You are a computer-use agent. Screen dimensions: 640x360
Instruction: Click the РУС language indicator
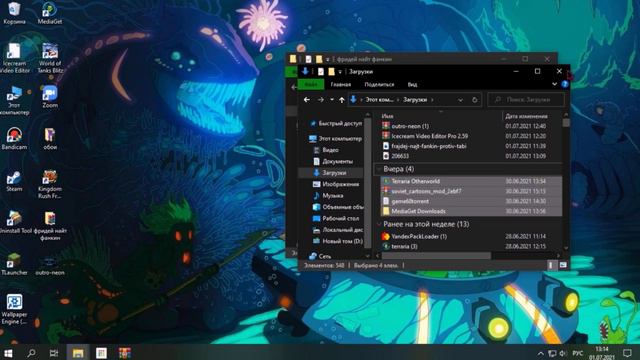(x=577, y=353)
